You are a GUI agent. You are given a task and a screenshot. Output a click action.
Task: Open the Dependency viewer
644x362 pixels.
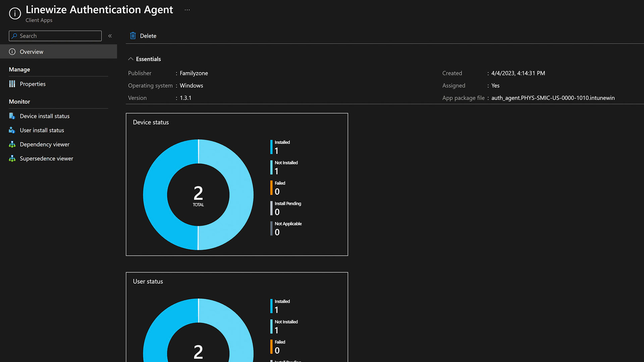point(45,144)
